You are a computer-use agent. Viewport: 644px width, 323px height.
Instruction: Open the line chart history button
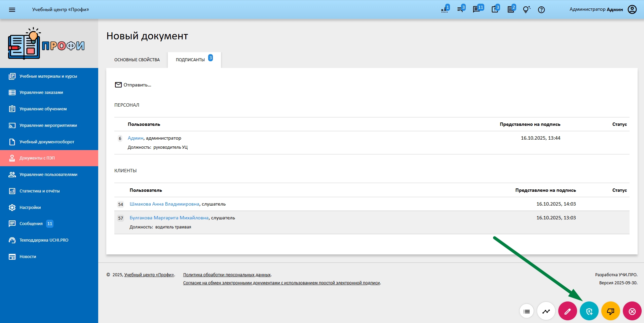[x=546, y=311]
